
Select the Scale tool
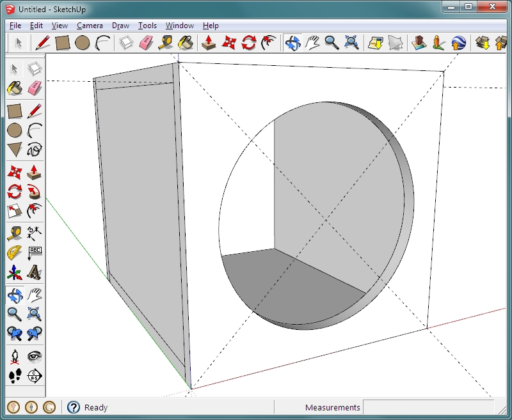click(x=14, y=211)
